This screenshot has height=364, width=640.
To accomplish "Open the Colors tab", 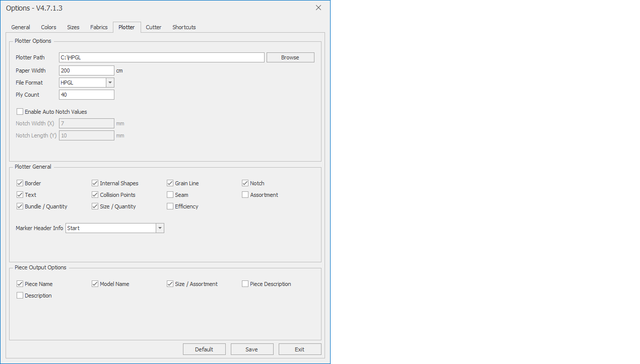I will tap(48, 27).
